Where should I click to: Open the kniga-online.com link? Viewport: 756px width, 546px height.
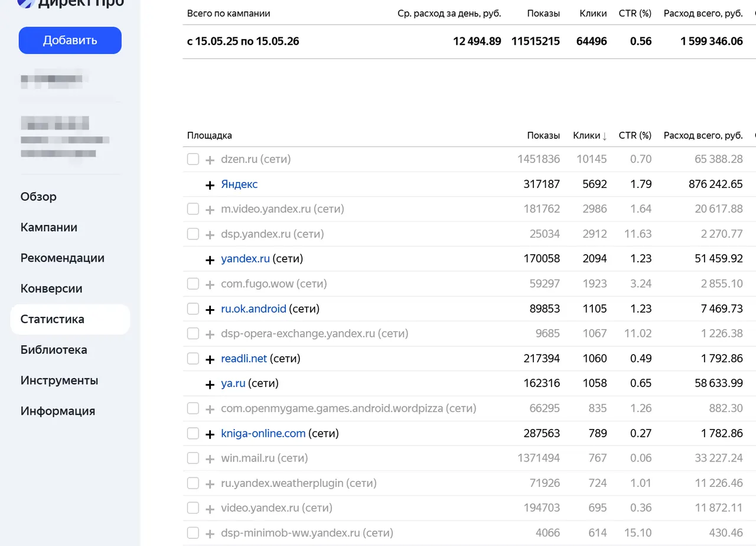263,433
